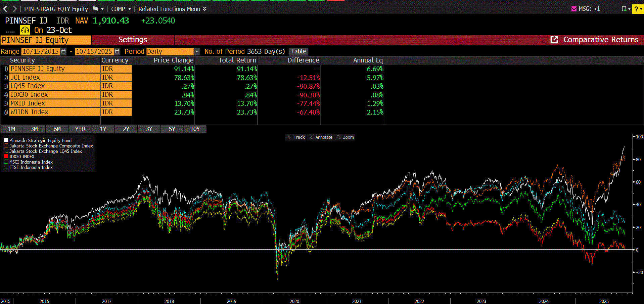Select the 5Y time range tab
This screenshot has height=304, width=644.
pyautogui.click(x=172, y=129)
